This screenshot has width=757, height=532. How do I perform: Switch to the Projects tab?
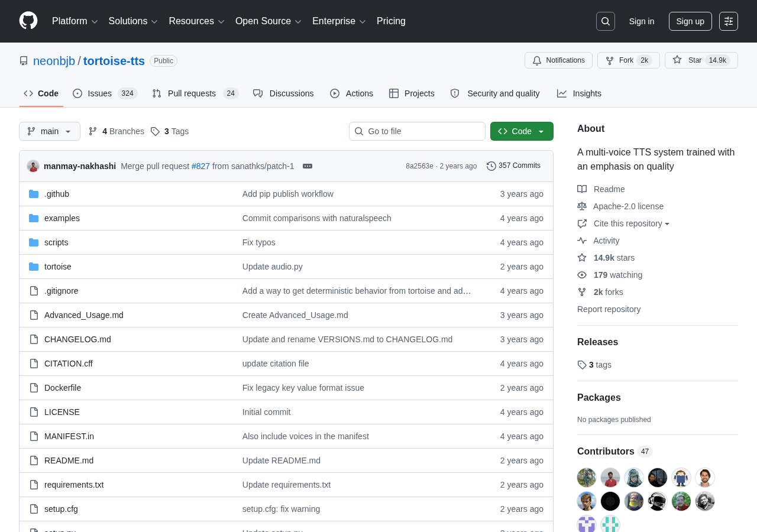point(412,93)
